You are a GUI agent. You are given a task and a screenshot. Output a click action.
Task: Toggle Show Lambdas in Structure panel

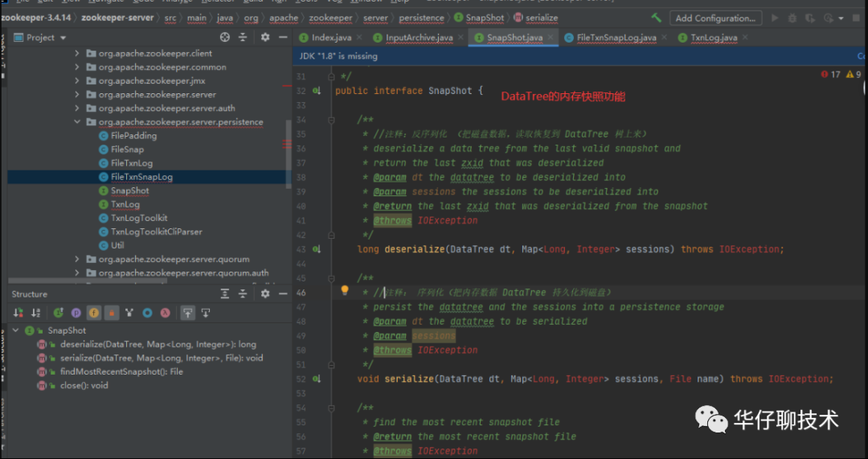point(165,313)
